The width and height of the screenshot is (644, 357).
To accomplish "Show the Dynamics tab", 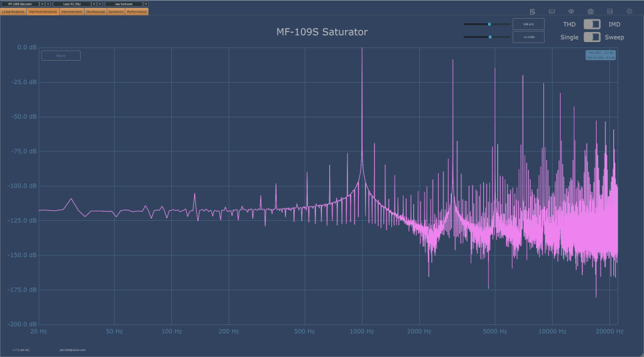I will [116, 11].
